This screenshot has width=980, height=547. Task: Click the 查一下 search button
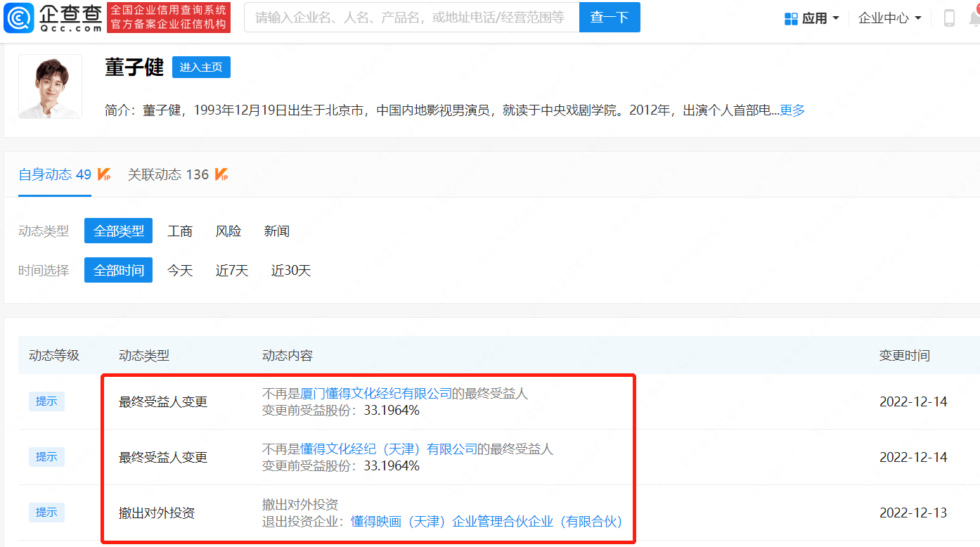[610, 17]
